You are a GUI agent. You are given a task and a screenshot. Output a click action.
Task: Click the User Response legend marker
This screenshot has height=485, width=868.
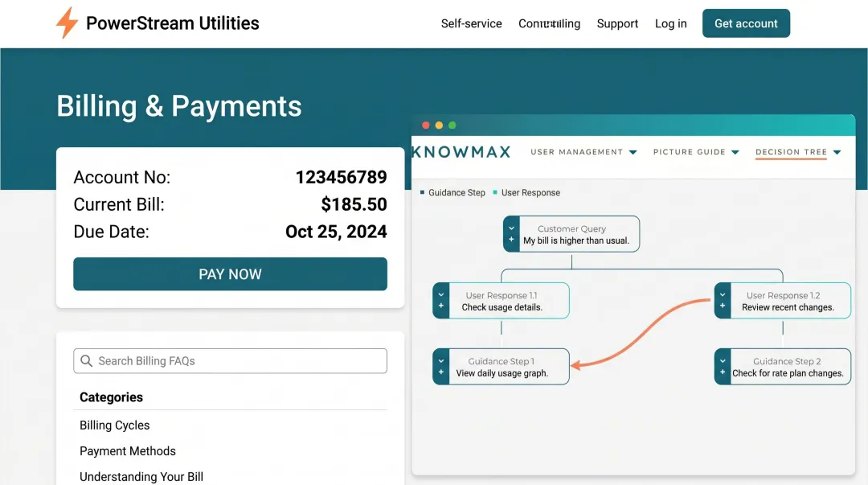pyautogui.click(x=495, y=192)
